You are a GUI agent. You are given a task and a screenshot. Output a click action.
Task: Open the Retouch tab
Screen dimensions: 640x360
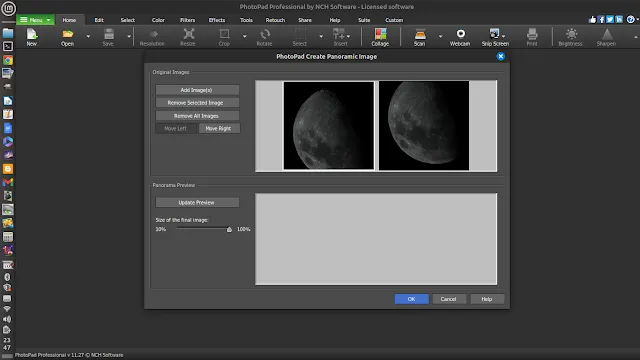click(275, 20)
